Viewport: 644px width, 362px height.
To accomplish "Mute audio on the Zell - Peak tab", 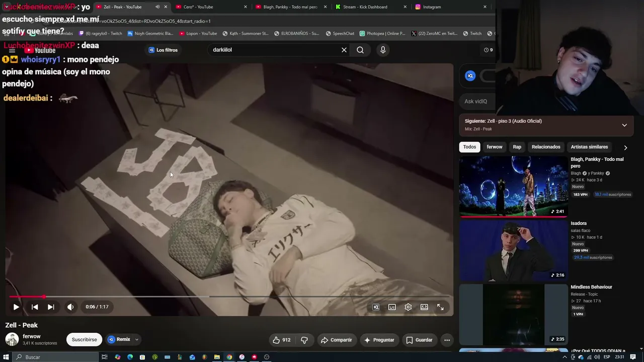I will 157,7.
